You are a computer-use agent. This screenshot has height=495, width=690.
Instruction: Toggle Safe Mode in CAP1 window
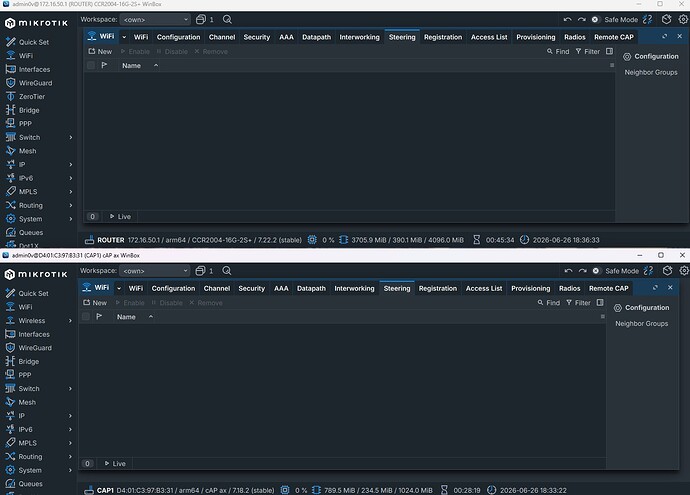coord(616,271)
